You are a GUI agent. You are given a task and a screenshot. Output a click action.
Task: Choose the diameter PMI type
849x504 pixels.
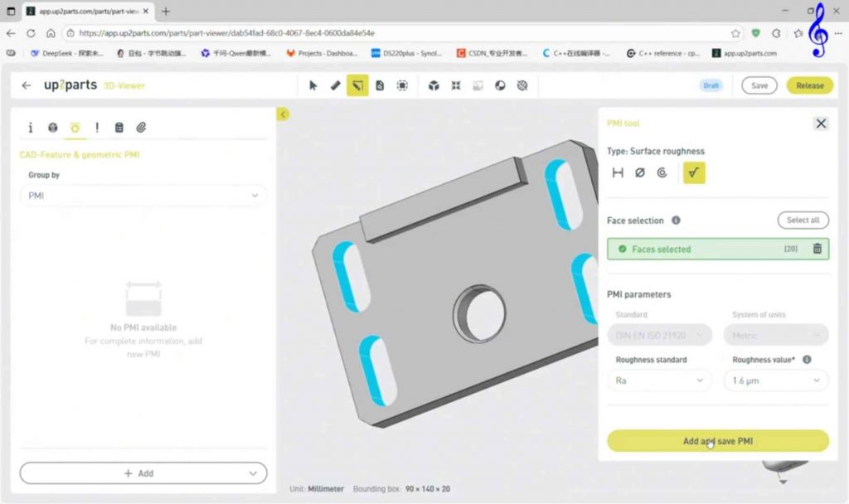(639, 172)
